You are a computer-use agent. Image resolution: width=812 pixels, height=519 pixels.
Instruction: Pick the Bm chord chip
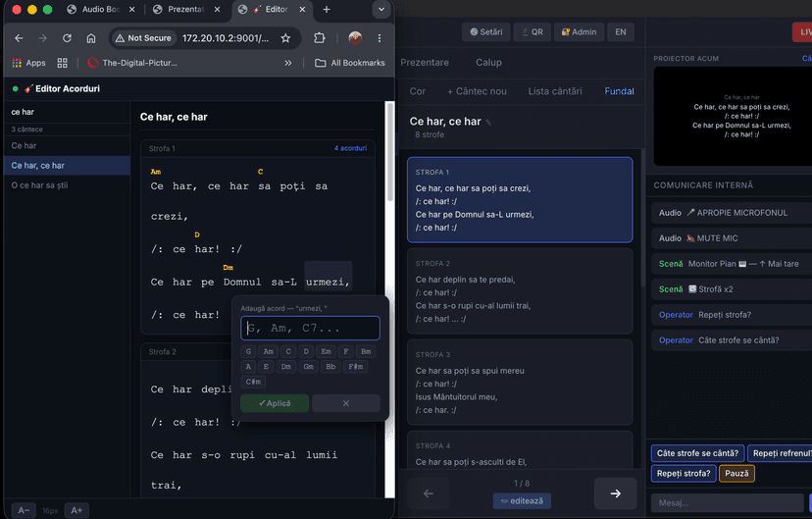tap(366, 351)
